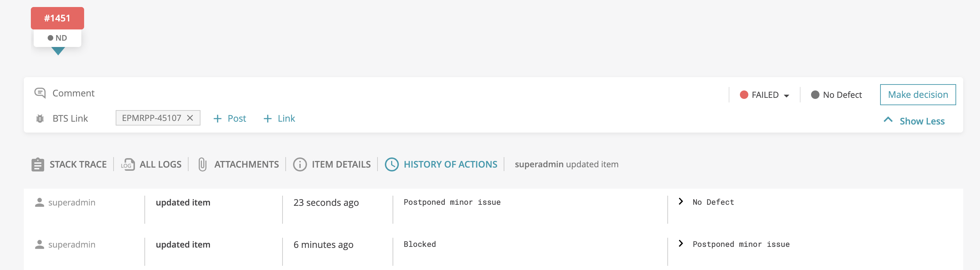Remove the EPMRPP-45107 issue link

tap(190, 118)
